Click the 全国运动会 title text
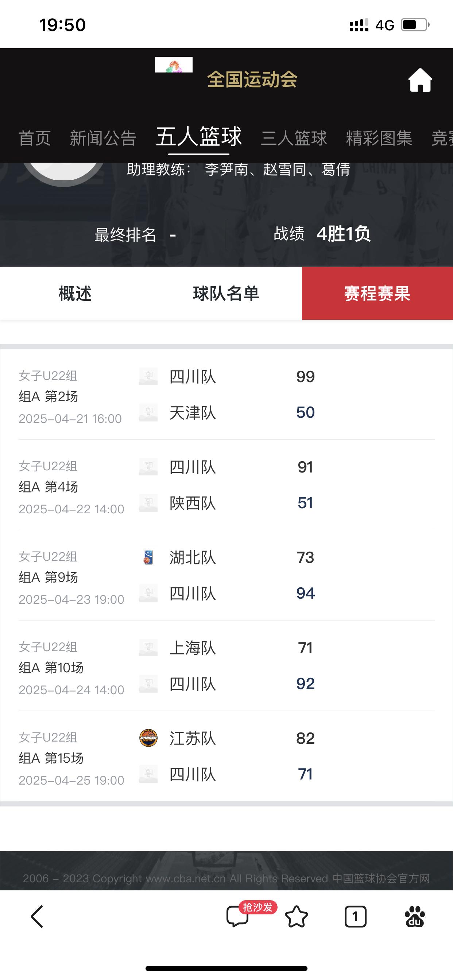Image resolution: width=453 pixels, height=980 pixels. (252, 79)
